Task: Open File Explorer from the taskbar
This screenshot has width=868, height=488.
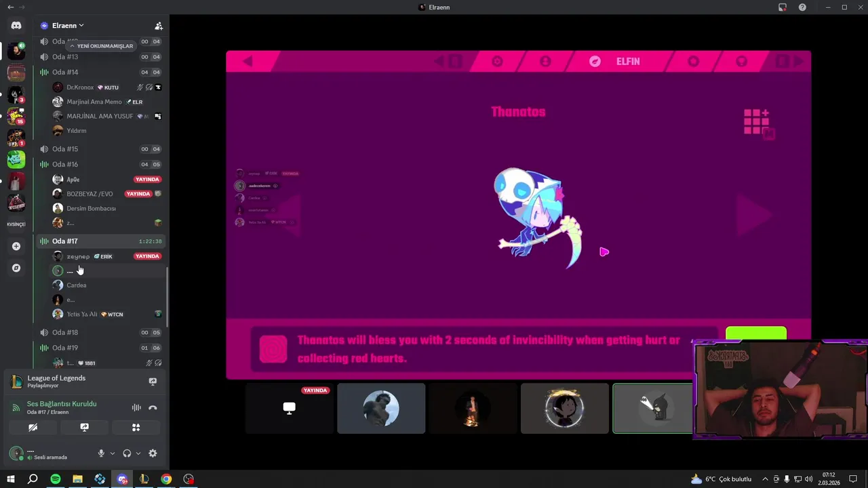Action: point(77,479)
